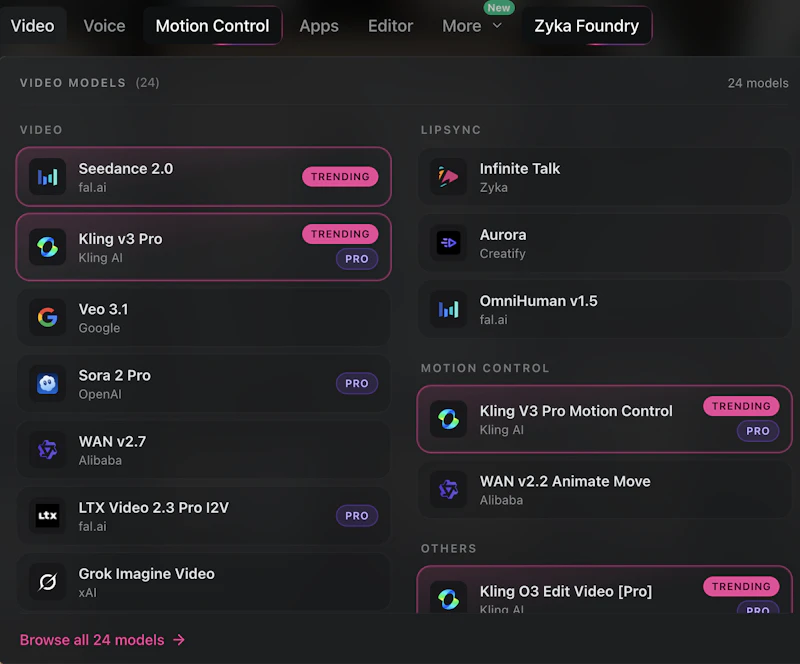Click the Seedance 2.0 fal.ai bars icon
Screen dimensions: 800x664
point(47,177)
